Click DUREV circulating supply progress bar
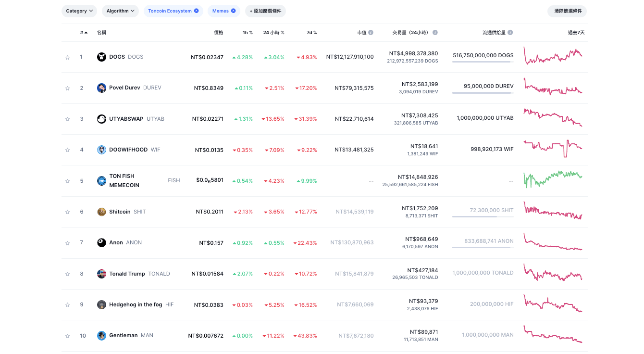This screenshot has width=644, height=354. [483, 92]
